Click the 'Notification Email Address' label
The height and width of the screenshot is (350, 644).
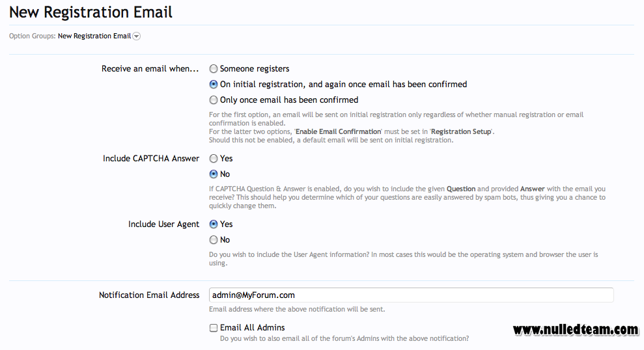[x=149, y=295]
